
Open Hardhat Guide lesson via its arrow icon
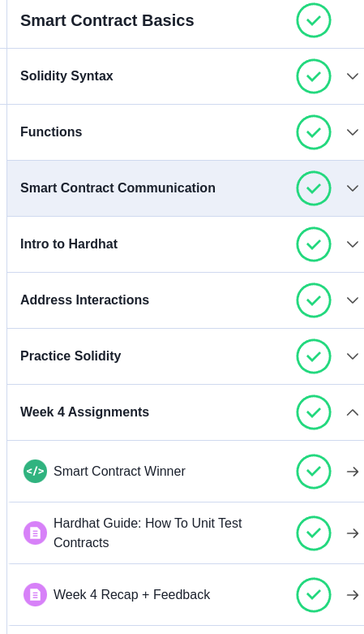(x=353, y=533)
